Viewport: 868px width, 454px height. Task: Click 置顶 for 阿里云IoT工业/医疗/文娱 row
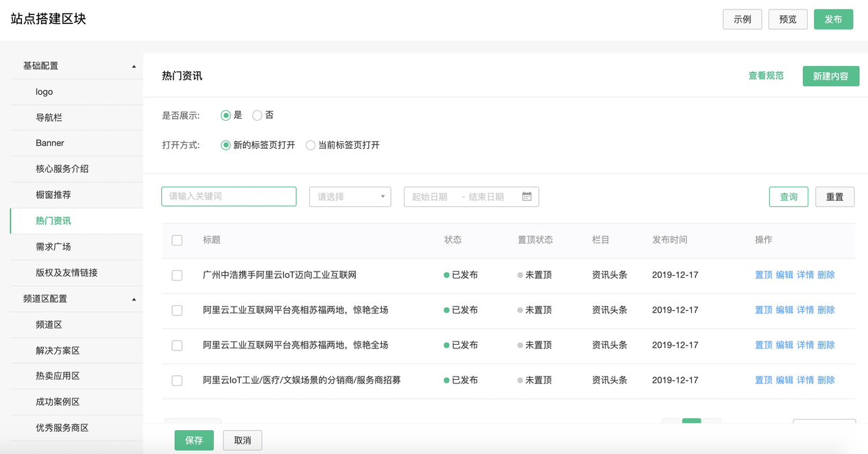pyautogui.click(x=763, y=380)
